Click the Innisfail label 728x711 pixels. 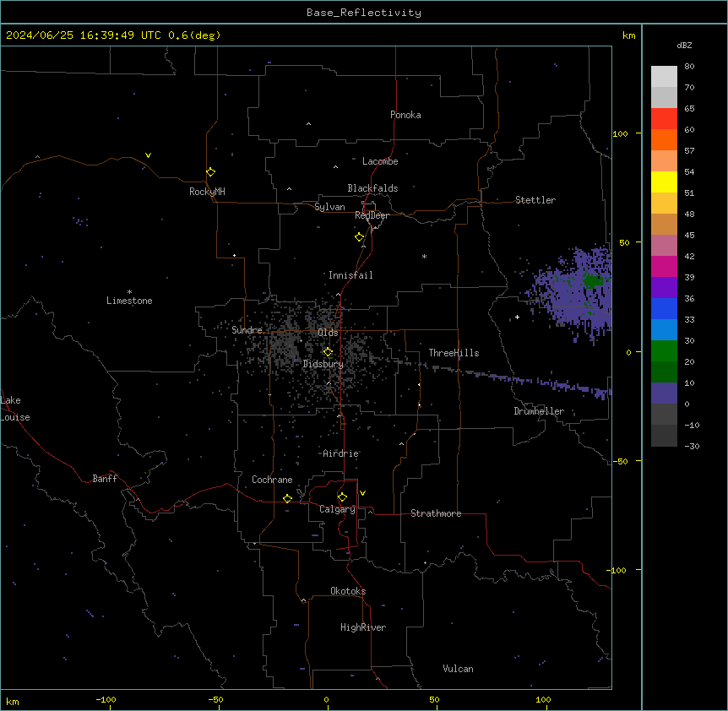coord(350,275)
